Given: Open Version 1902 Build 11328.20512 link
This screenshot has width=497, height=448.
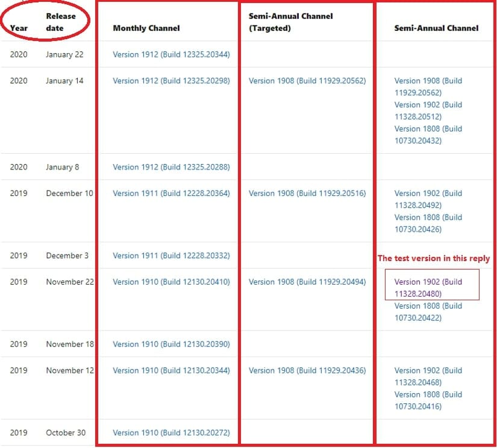Looking at the screenshot, I should tap(428, 111).
